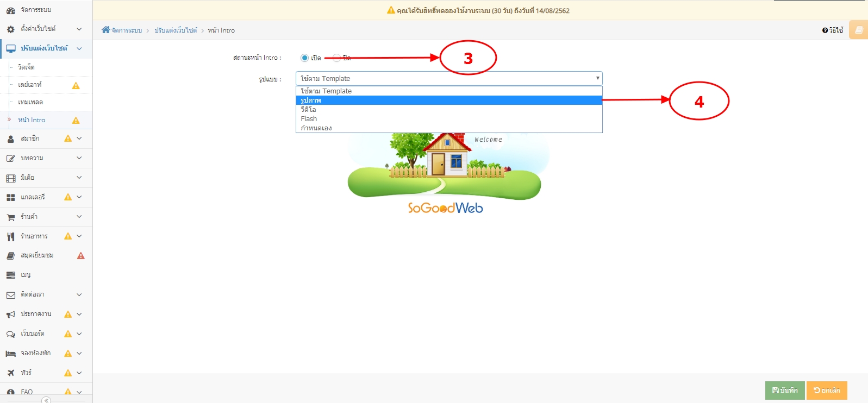The width and height of the screenshot is (868, 403).
Task: Click the person icon for สมาชิก
Action: click(x=10, y=138)
